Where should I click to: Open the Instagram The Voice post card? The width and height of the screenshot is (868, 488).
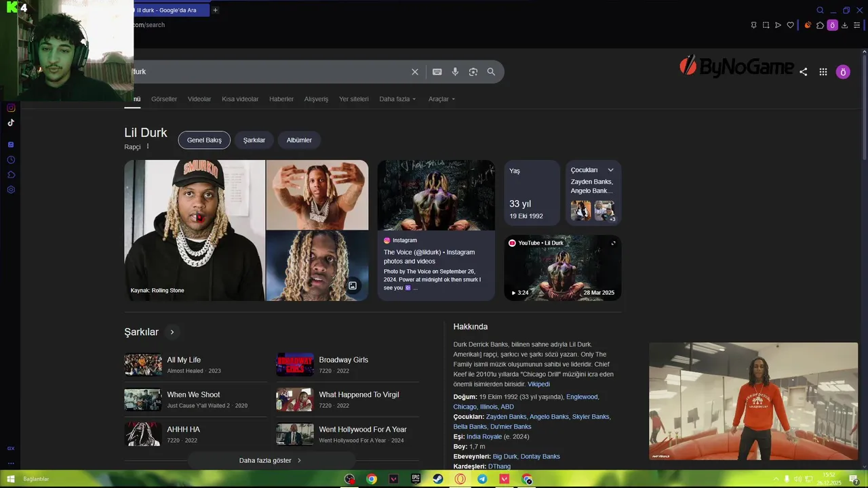click(436, 230)
